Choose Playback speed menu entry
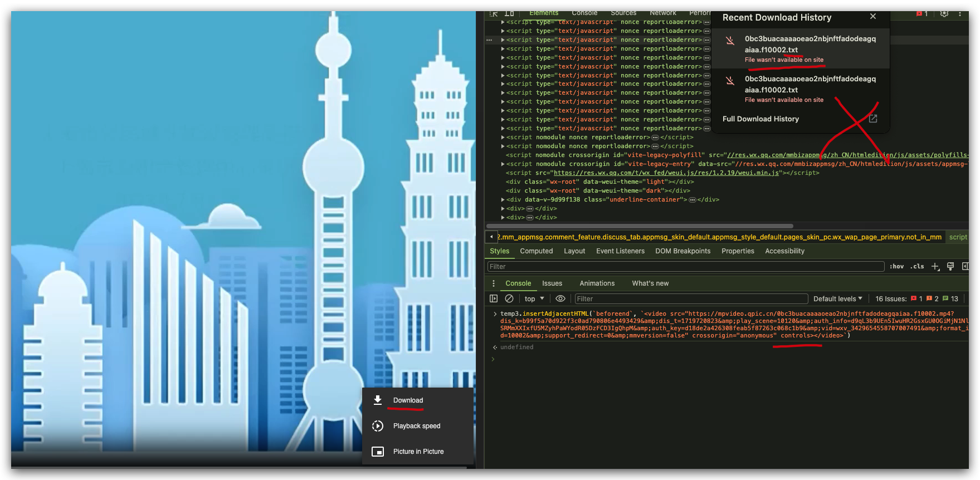The width and height of the screenshot is (980, 480). (418, 426)
